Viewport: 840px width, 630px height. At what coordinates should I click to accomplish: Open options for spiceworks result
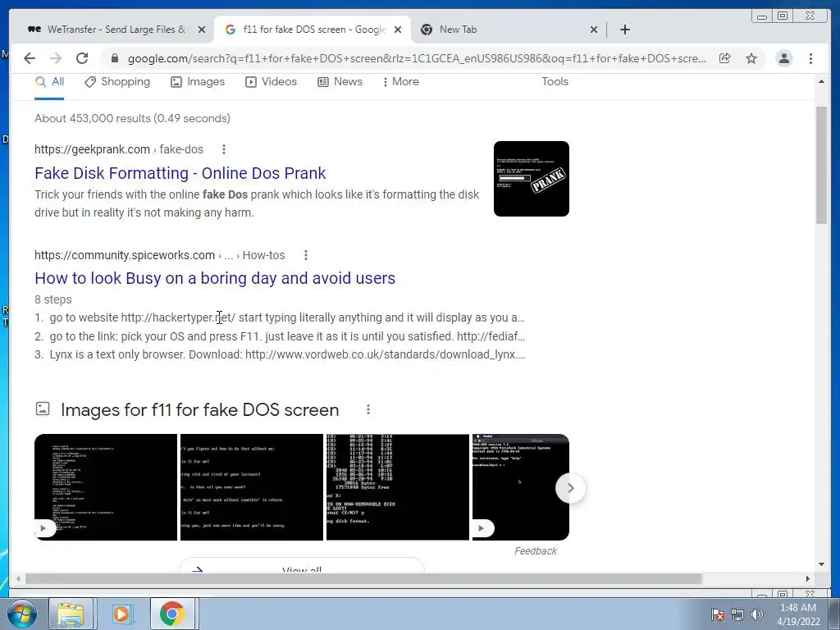point(306,256)
